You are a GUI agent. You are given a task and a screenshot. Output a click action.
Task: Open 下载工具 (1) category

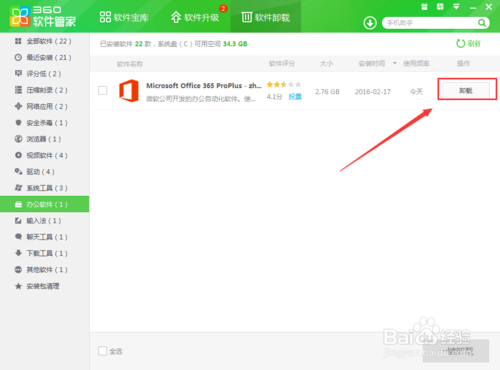point(45,253)
